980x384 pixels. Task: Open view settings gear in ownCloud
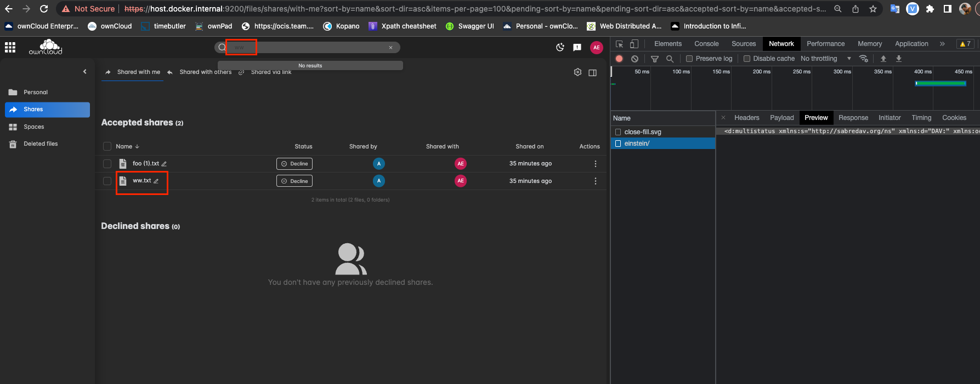[577, 72]
